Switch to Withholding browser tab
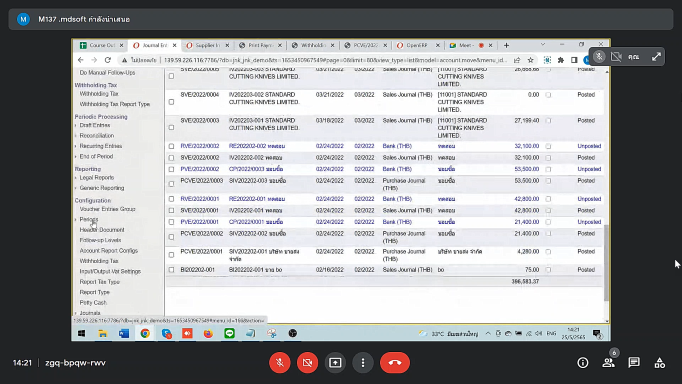The width and height of the screenshot is (682, 384). 313,45
